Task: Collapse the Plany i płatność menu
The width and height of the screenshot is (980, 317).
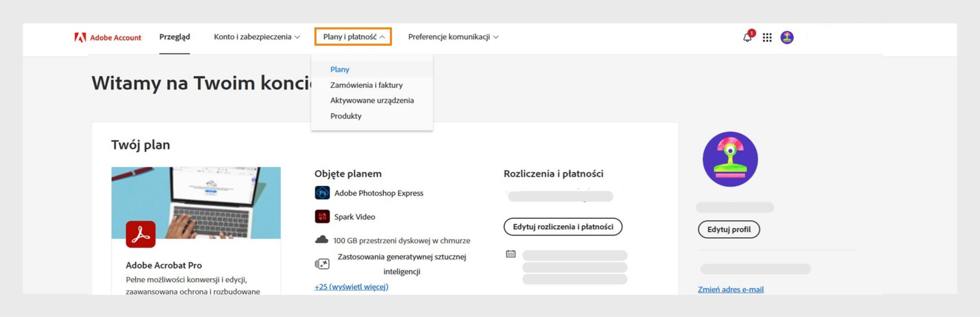Action: 353,37
